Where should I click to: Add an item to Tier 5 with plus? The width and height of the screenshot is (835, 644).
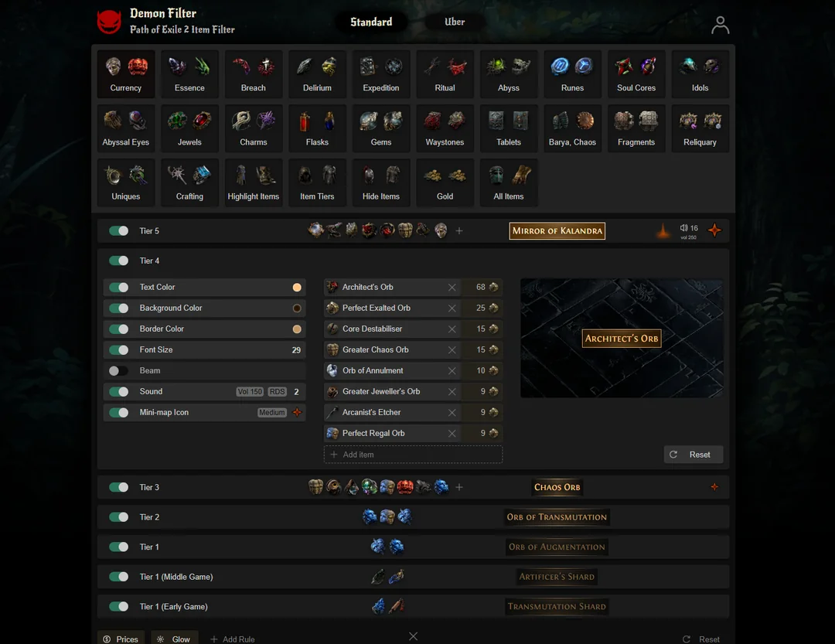[x=459, y=230]
